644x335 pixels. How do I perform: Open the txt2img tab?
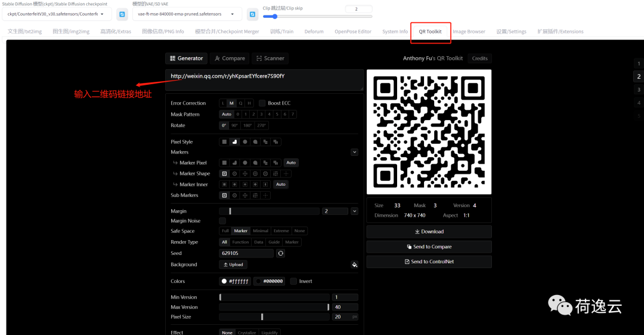pos(24,32)
